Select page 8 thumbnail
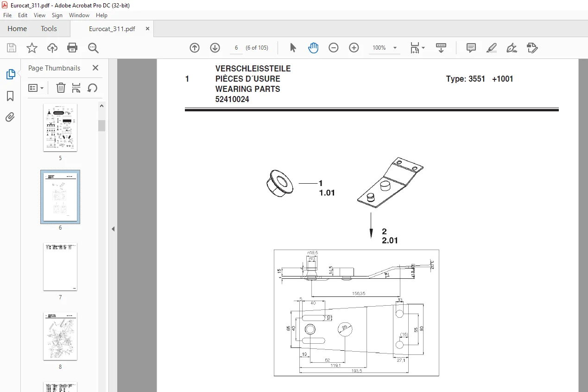This screenshot has height=392, width=588. (60, 336)
